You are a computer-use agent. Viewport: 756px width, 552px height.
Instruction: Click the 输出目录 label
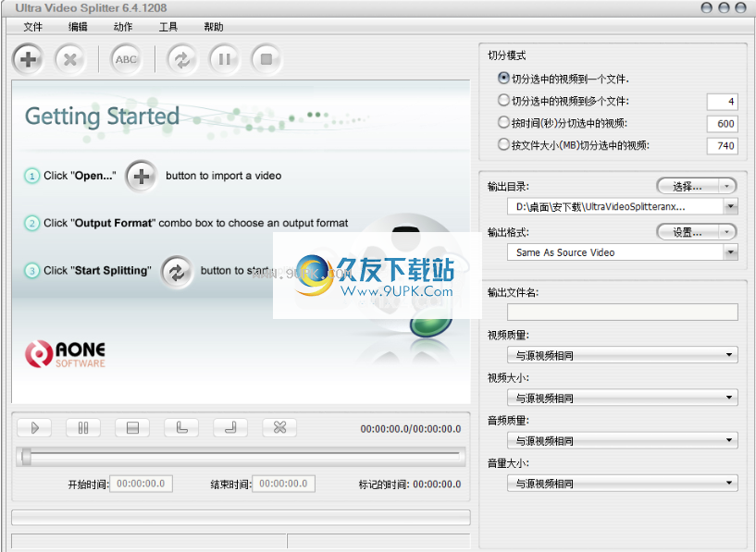pyautogui.click(x=508, y=187)
